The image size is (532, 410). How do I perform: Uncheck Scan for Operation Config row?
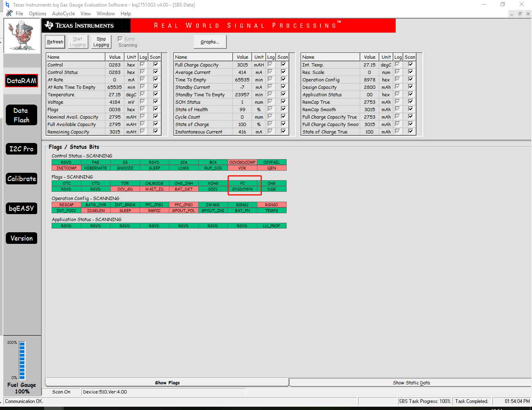click(x=411, y=79)
